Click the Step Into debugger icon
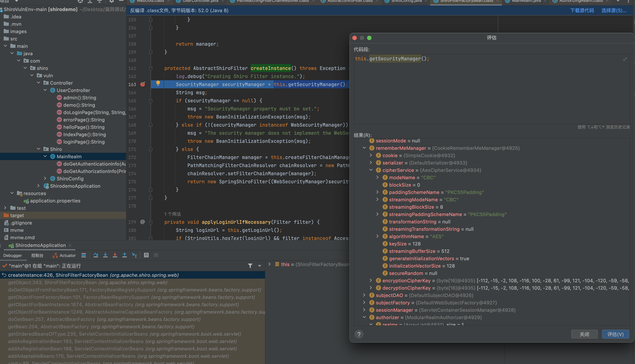Screen dimensions: 635x364 pyautogui.click(x=105, y=255)
